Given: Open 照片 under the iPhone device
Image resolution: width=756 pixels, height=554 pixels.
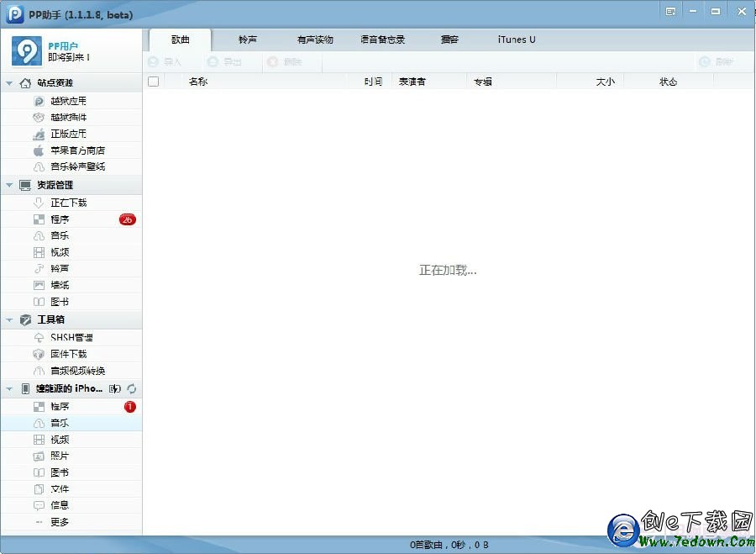Looking at the screenshot, I should (x=59, y=456).
